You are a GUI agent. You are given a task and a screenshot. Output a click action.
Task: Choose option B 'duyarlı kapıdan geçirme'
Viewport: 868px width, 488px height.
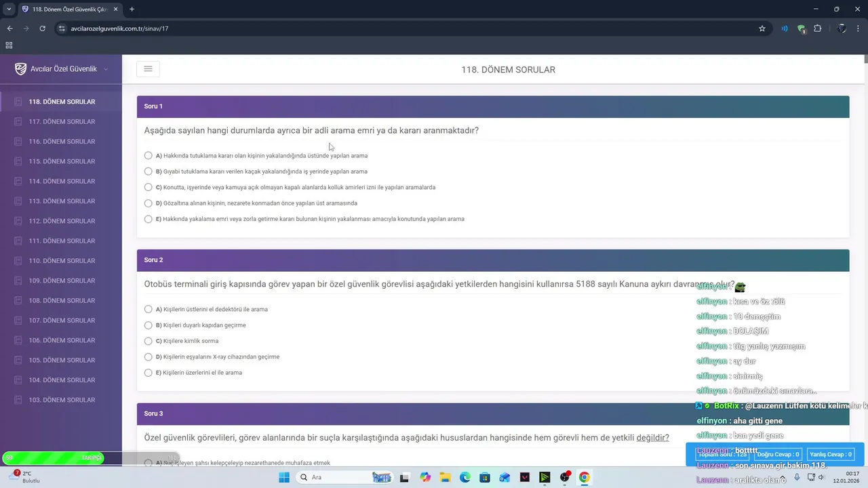tap(149, 325)
